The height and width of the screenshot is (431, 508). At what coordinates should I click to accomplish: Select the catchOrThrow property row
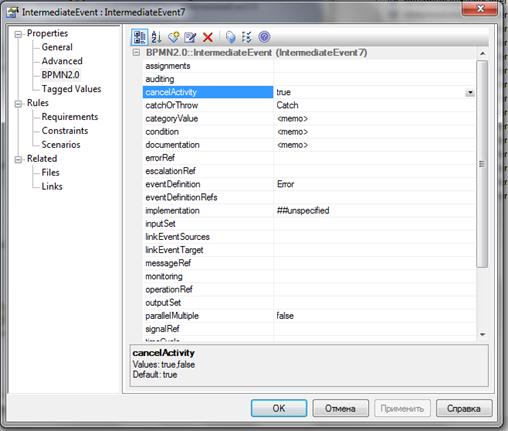pos(308,105)
